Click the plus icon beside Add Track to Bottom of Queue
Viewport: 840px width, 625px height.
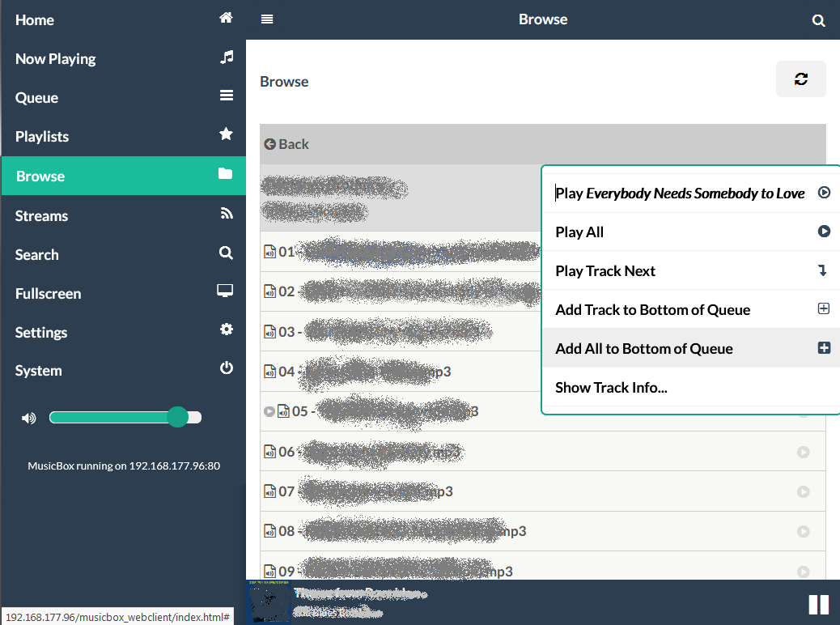pos(824,309)
